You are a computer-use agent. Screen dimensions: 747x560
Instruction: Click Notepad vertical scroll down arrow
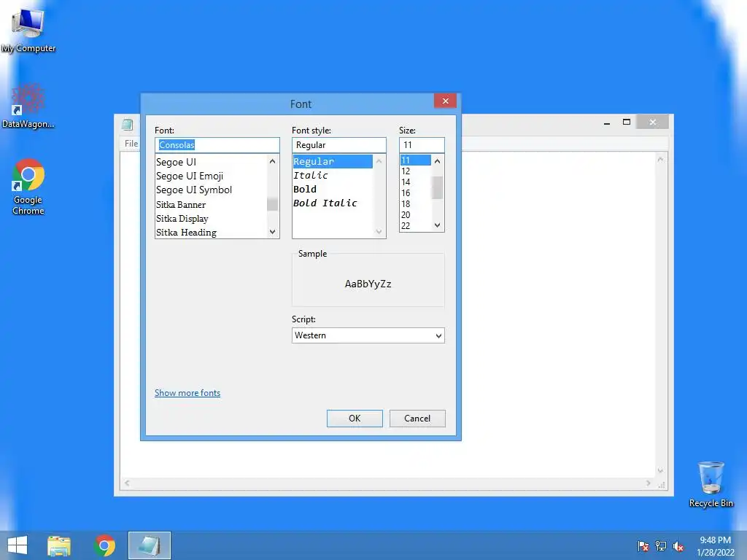coord(660,470)
